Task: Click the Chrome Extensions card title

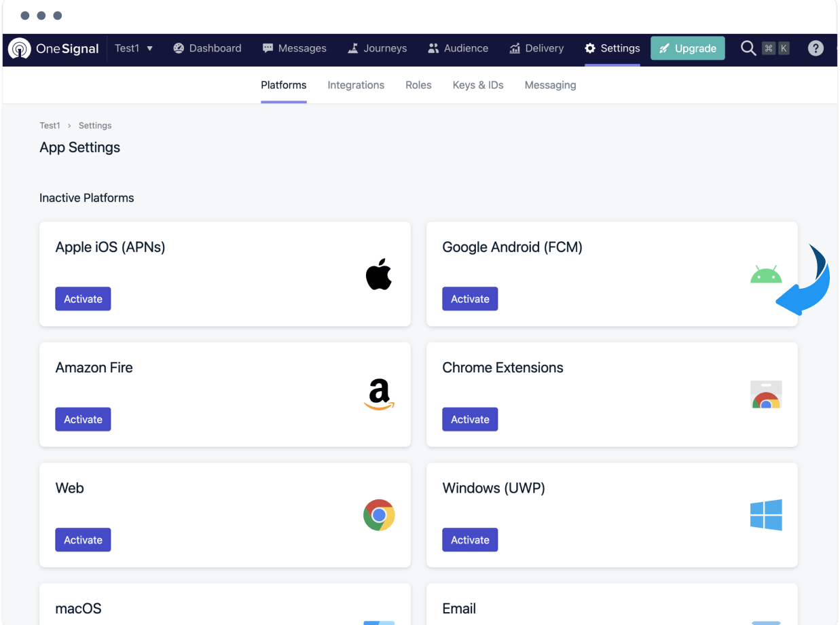Action: point(503,368)
